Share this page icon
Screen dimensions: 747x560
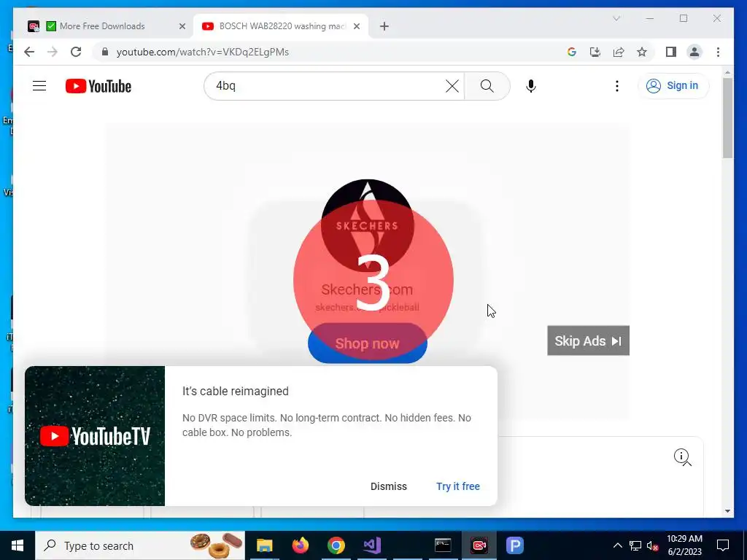619,52
